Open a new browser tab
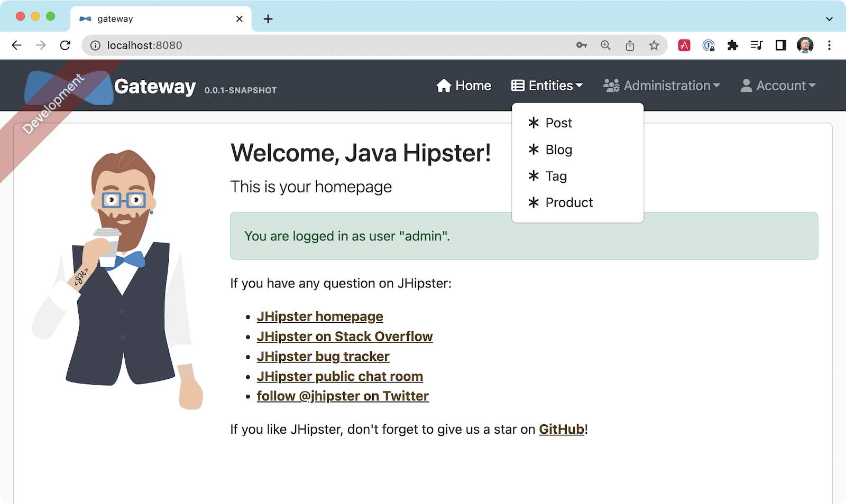 tap(268, 19)
